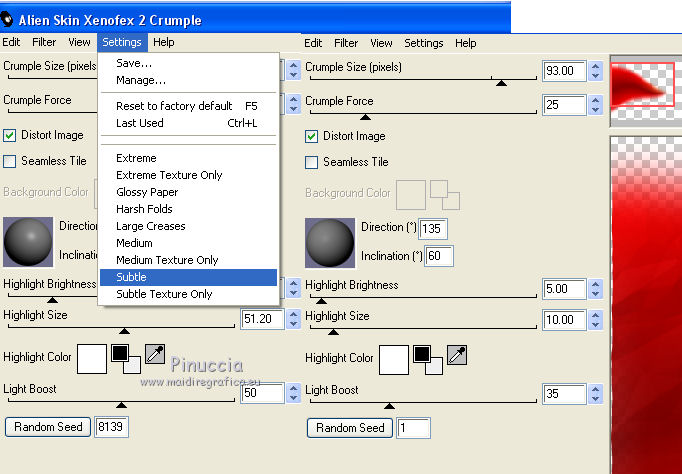Pick highlight color with right panel eyedropper
The image size is (682, 474).
(457, 355)
